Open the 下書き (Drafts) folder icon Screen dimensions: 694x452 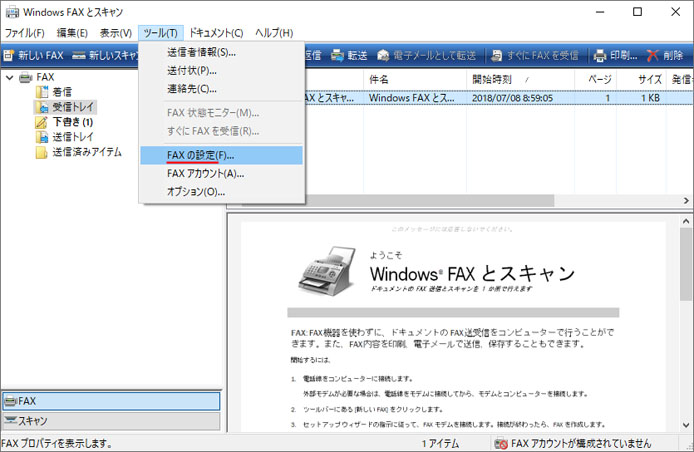(x=42, y=122)
